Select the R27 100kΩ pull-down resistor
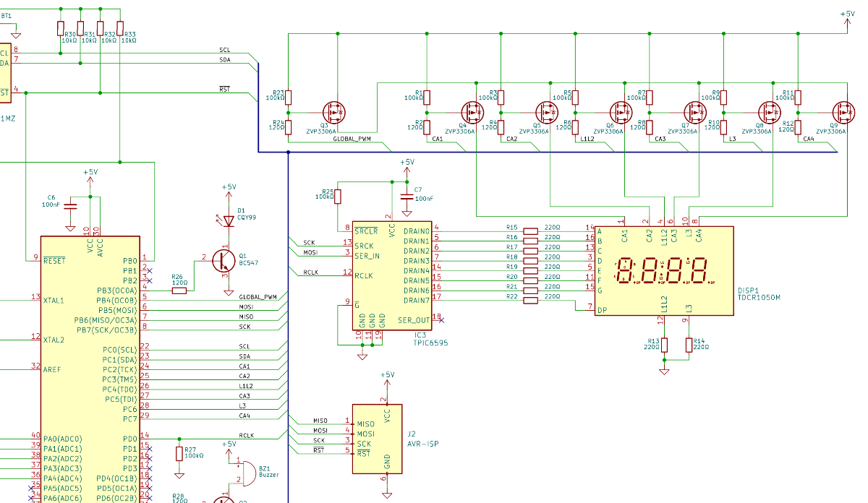This screenshot has width=868, height=503. [179, 453]
